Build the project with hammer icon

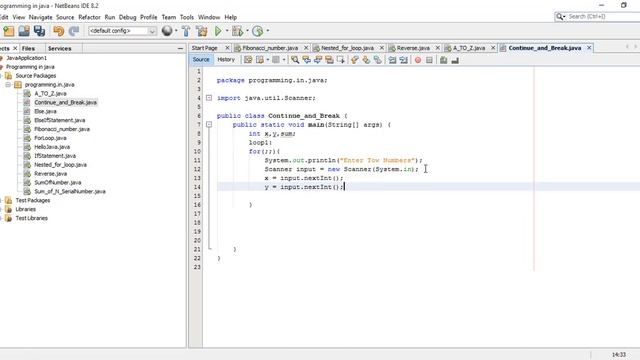(x=186, y=31)
